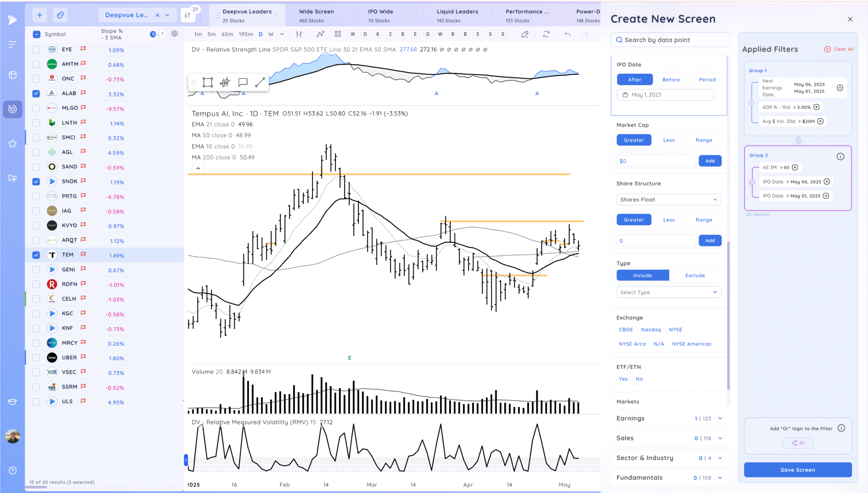Click the Search by data point field
This screenshot has height=493, width=868.
[x=670, y=40]
